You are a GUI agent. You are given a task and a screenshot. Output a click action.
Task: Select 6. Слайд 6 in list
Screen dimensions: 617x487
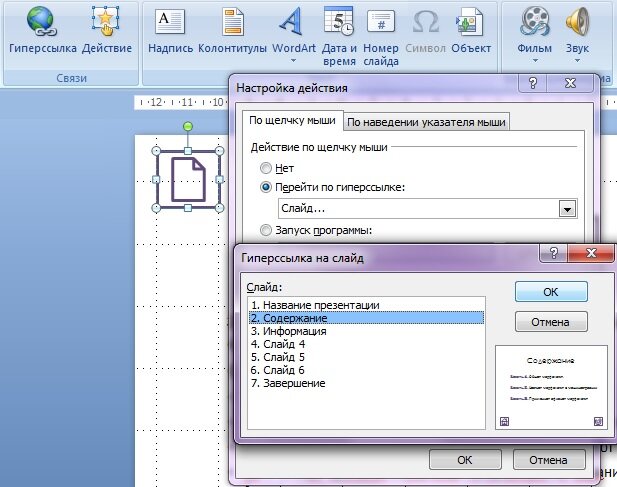(x=366, y=370)
